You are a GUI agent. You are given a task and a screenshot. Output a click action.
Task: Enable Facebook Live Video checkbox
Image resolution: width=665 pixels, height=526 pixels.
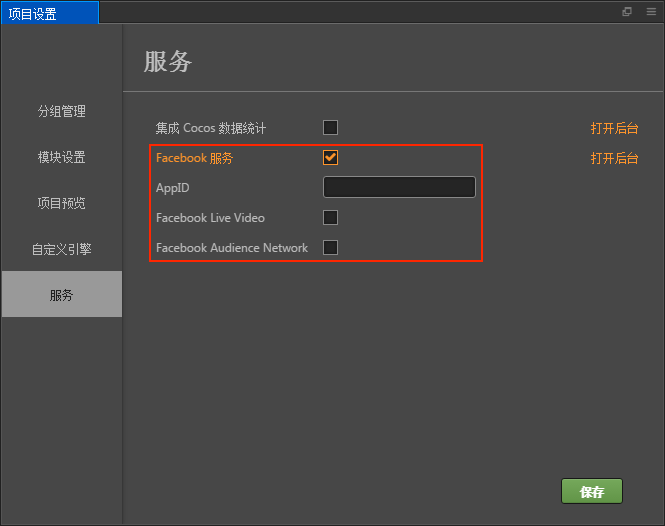(330, 218)
